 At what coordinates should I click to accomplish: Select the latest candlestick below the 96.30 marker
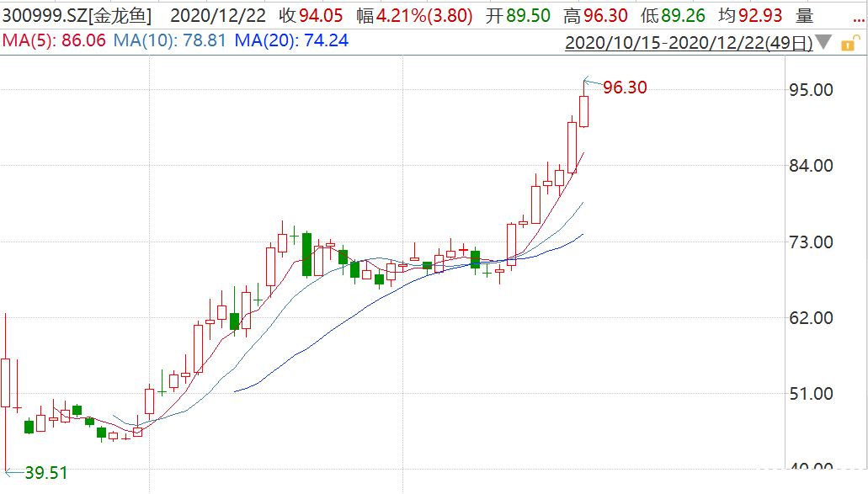pyautogui.click(x=584, y=110)
